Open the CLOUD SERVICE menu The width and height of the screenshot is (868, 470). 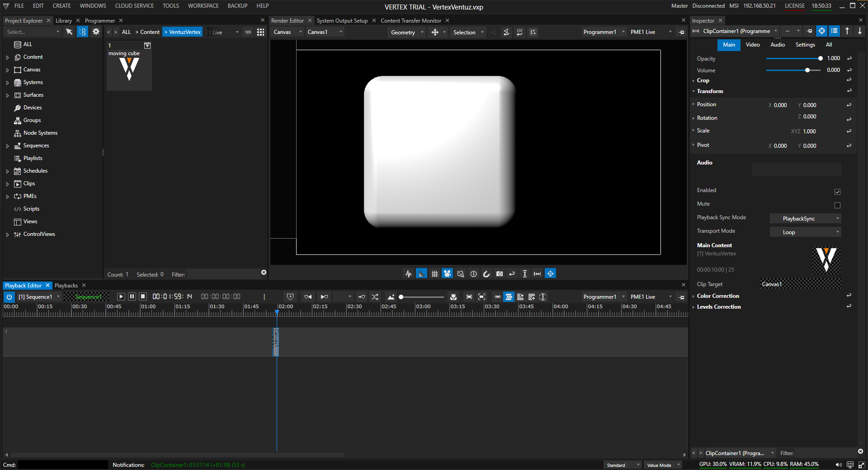point(134,6)
